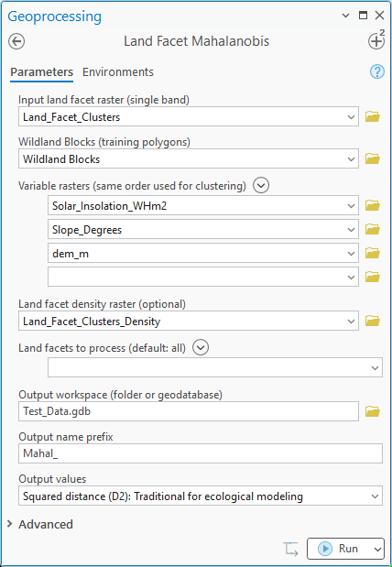
Task: Open Run button dropdown arrow
Action: (377, 549)
